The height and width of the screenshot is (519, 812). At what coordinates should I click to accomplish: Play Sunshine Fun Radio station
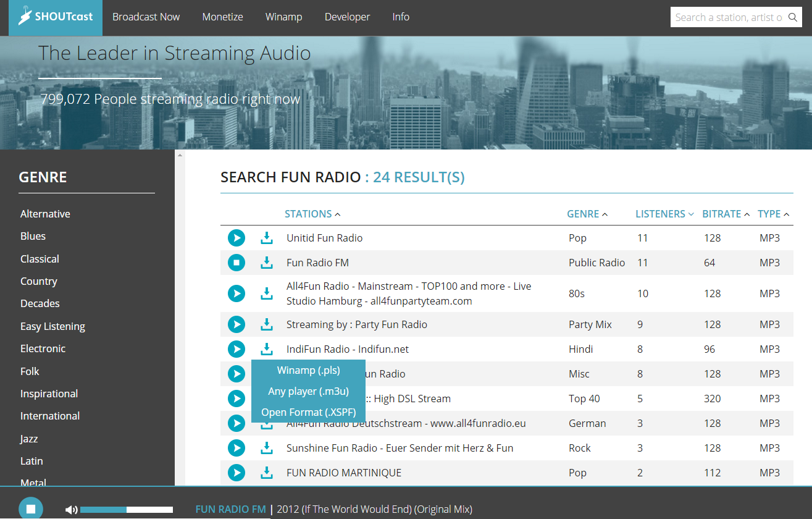pyautogui.click(x=236, y=448)
